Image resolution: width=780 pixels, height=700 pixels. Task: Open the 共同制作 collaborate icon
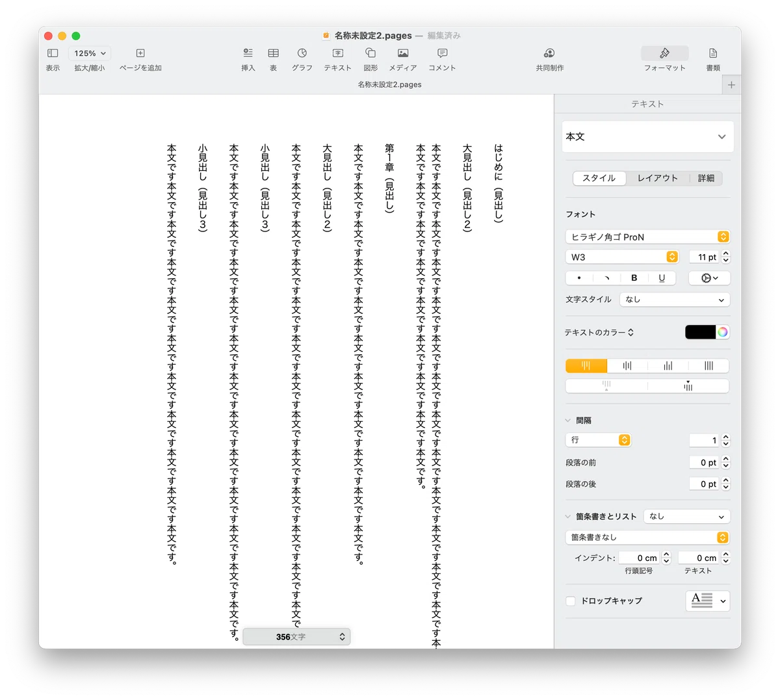click(549, 53)
